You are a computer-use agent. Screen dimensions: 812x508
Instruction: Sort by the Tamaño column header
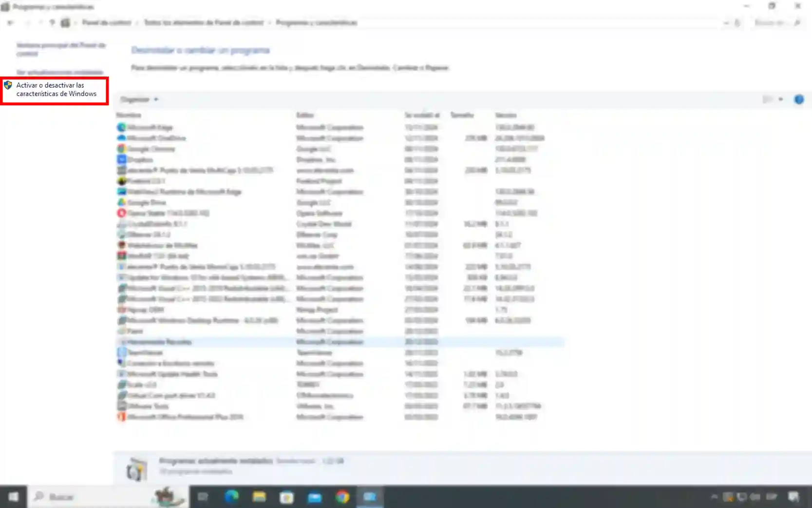(462, 115)
